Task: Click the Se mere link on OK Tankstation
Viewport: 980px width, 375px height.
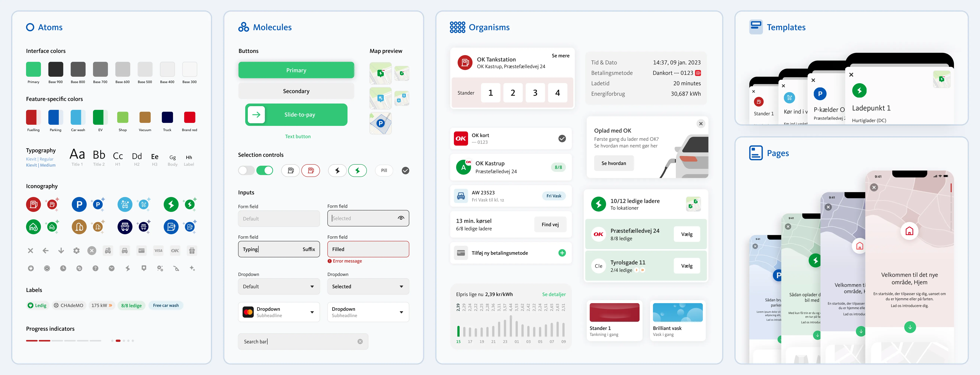Action: (x=561, y=56)
